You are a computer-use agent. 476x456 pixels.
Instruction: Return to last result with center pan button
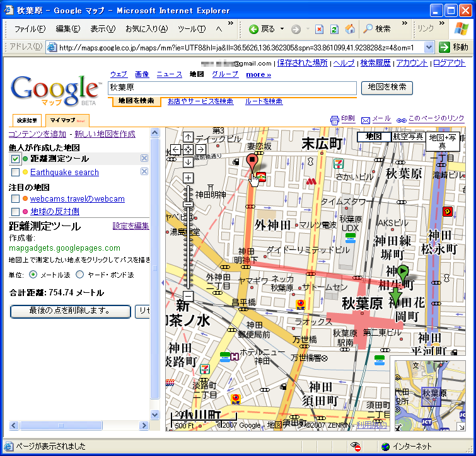point(189,149)
